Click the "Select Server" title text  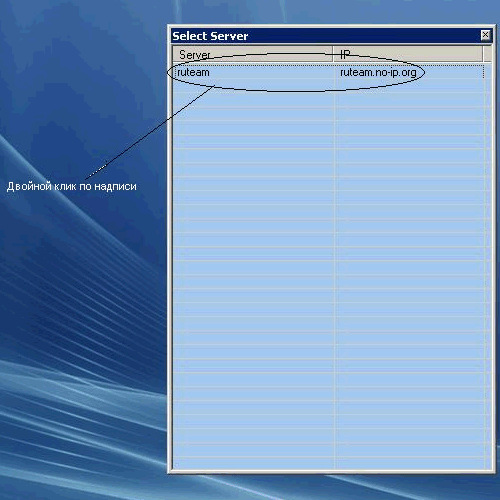(210, 36)
